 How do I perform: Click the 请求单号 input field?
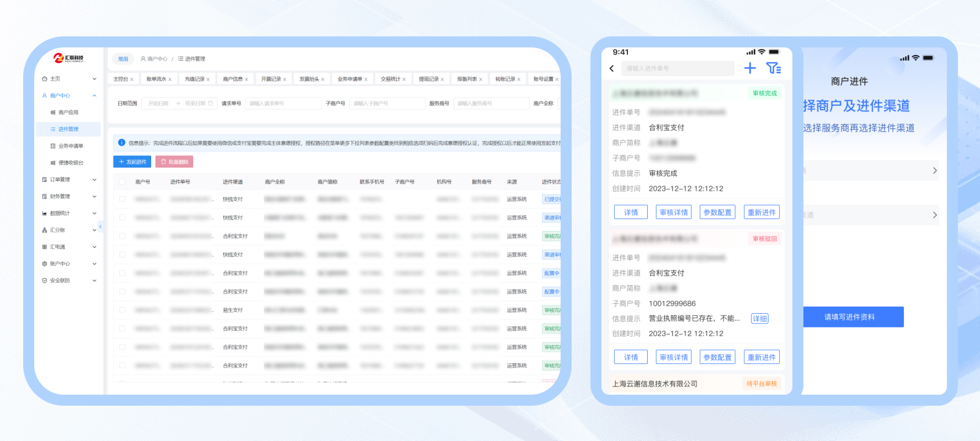point(283,103)
